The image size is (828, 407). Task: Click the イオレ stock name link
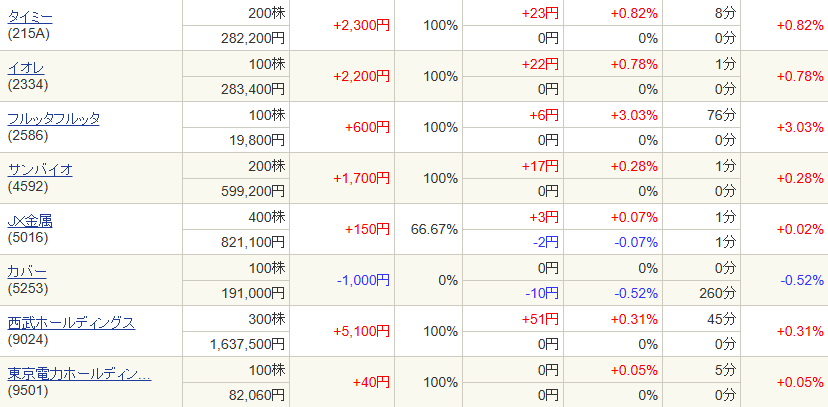tap(25, 68)
